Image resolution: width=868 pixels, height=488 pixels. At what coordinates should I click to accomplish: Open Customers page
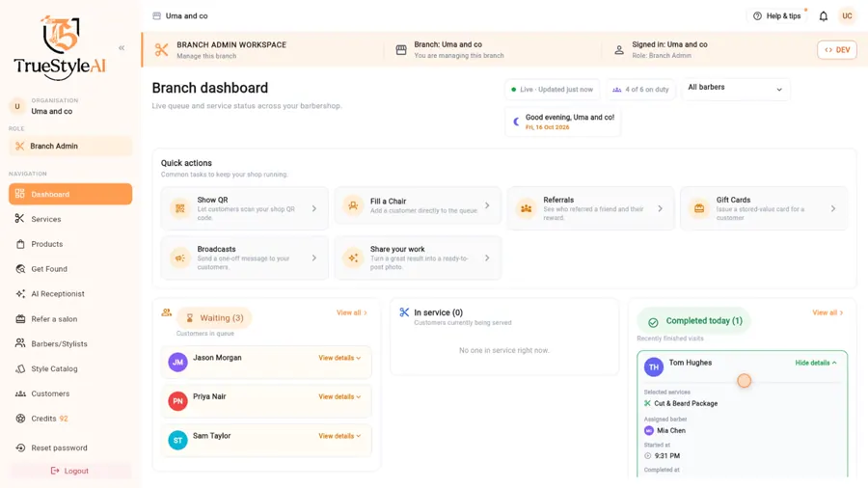click(x=70, y=393)
